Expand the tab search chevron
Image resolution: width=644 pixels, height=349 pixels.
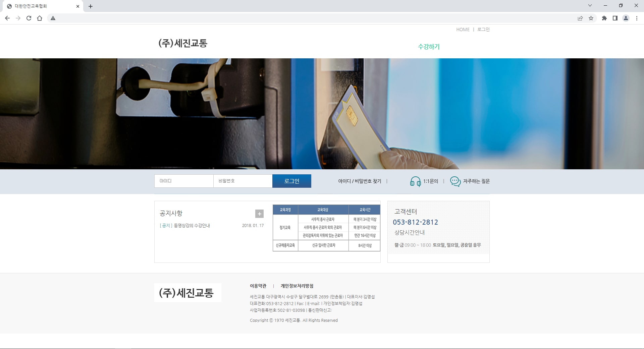point(590,6)
